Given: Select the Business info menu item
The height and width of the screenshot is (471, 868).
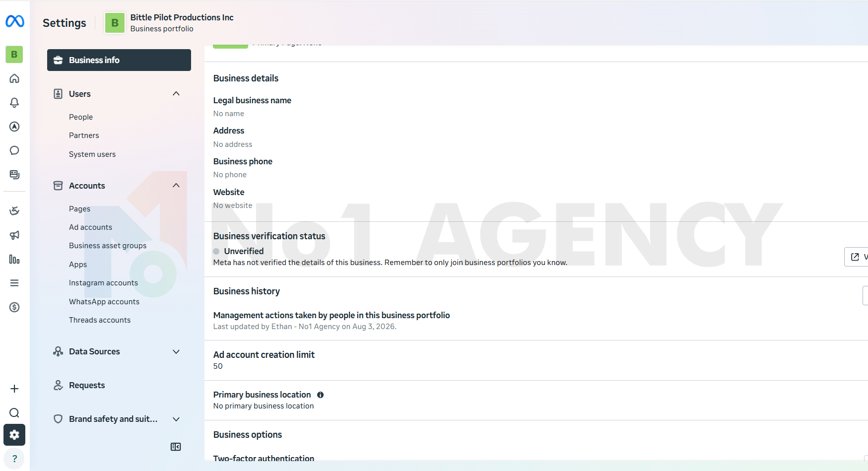Looking at the screenshot, I should 119,60.
